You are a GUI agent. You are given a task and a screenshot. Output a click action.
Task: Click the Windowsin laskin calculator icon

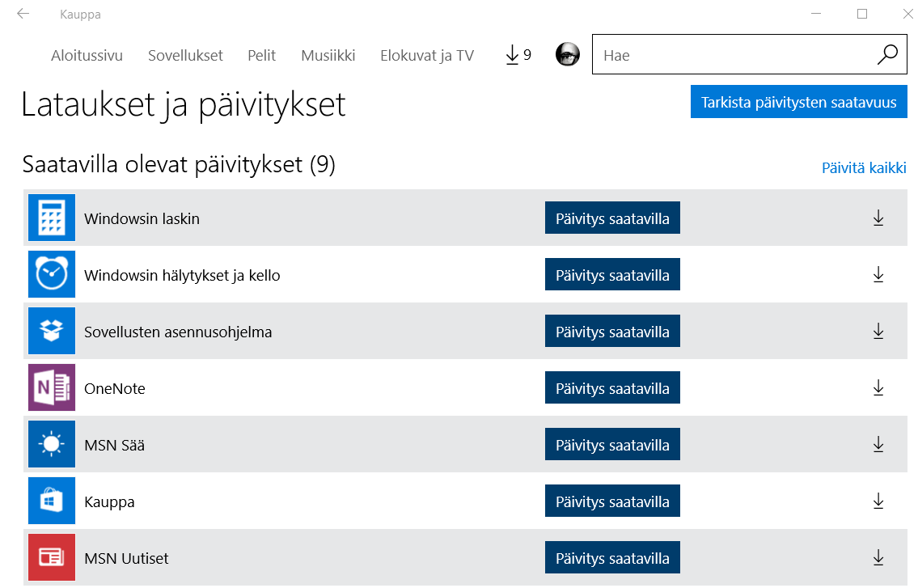coord(52,218)
